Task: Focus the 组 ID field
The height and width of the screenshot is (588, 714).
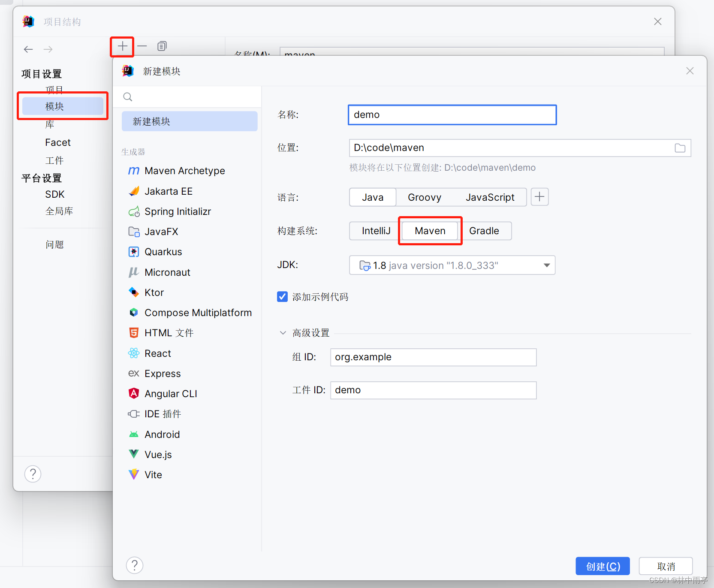Action: pyautogui.click(x=434, y=357)
